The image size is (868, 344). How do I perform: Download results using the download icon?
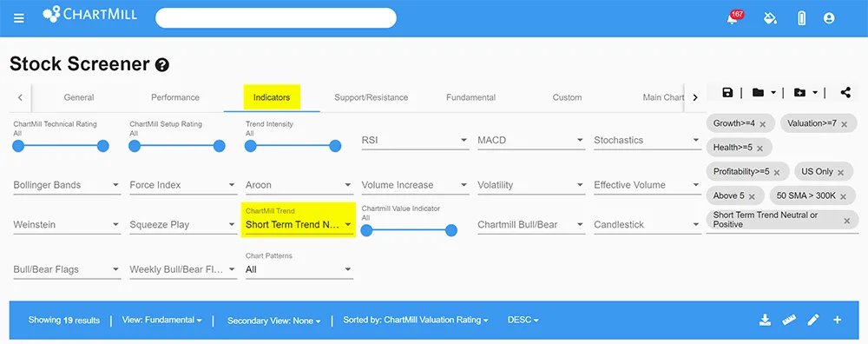tap(765, 320)
